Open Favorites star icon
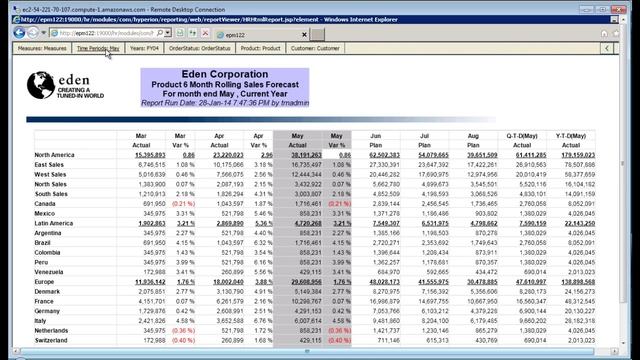 [616, 34]
